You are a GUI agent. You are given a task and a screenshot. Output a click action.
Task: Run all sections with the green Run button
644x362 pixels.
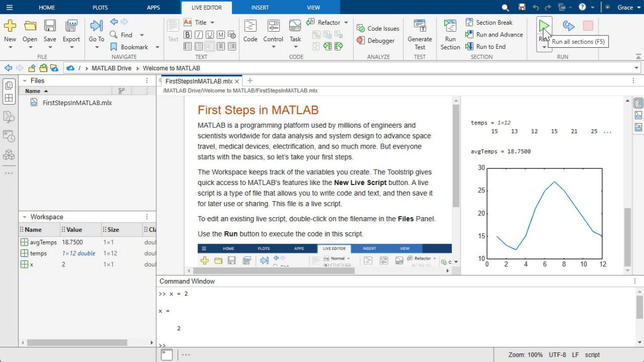pos(544,26)
